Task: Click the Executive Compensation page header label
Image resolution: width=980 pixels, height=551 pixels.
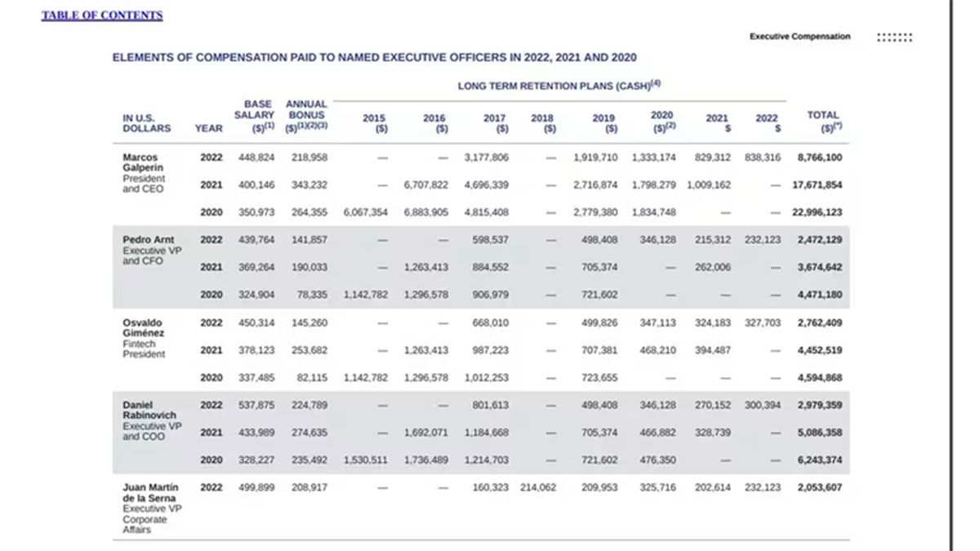Action: pos(800,37)
